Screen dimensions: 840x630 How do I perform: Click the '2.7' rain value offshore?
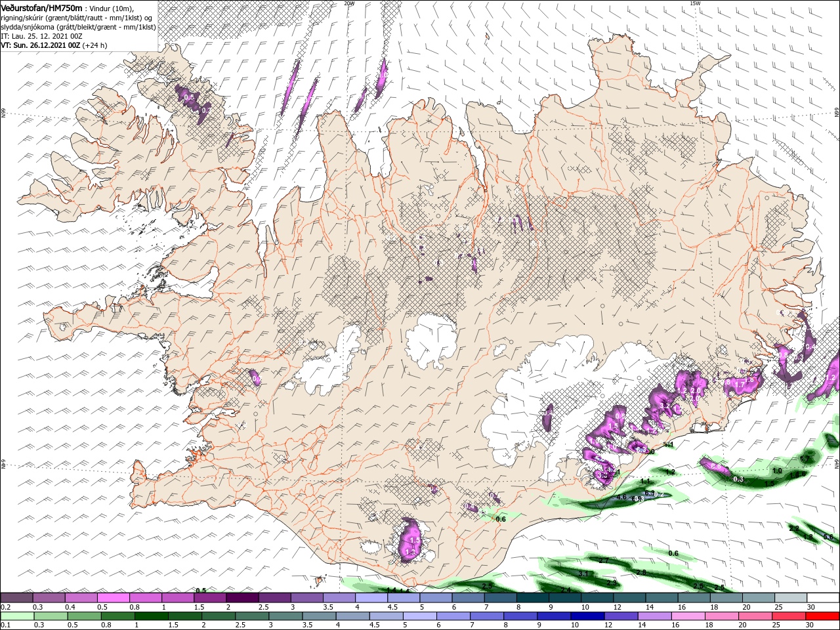(604, 560)
